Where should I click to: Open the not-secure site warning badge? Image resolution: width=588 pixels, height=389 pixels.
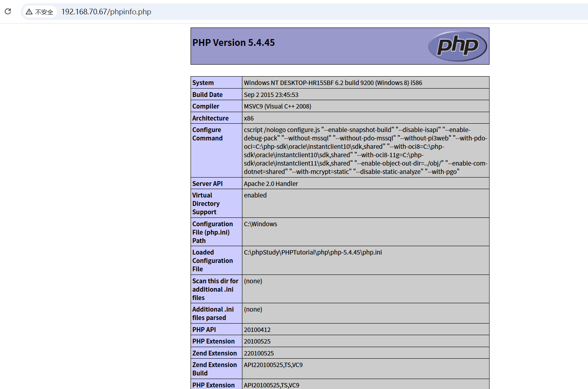39,12
